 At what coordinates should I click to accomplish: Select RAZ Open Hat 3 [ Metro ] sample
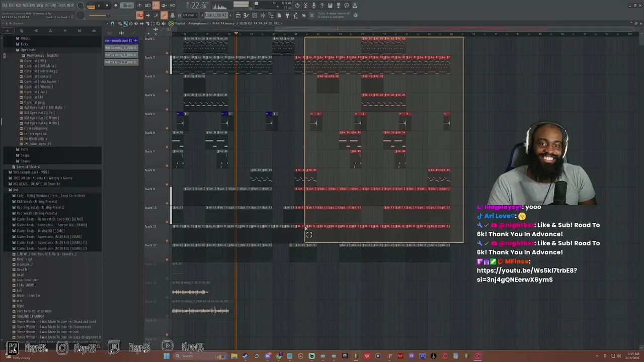[41, 118]
